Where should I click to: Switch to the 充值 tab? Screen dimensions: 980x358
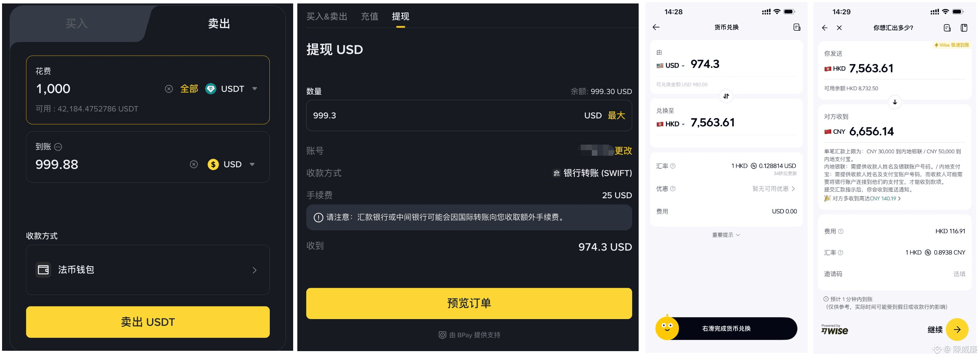pyautogui.click(x=370, y=17)
